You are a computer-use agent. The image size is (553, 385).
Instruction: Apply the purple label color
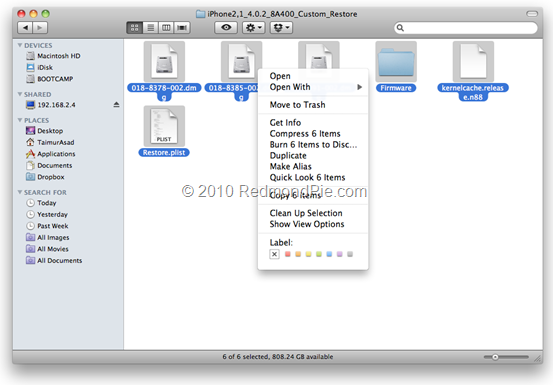pyautogui.click(x=340, y=254)
